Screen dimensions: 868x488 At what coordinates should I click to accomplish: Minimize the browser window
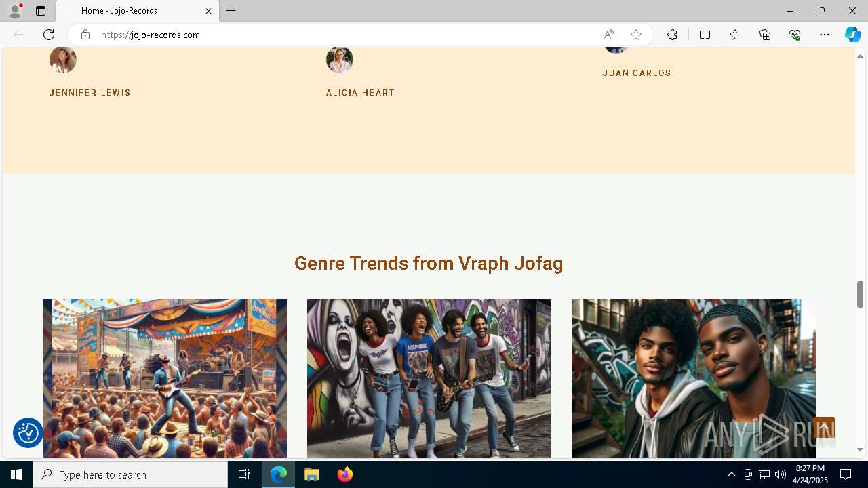(x=790, y=11)
